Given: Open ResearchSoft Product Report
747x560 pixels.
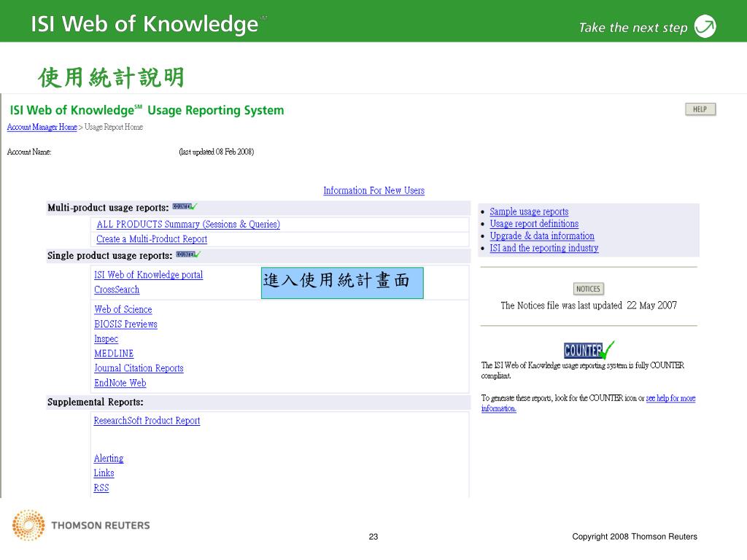Looking at the screenshot, I should [x=147, y=421].
